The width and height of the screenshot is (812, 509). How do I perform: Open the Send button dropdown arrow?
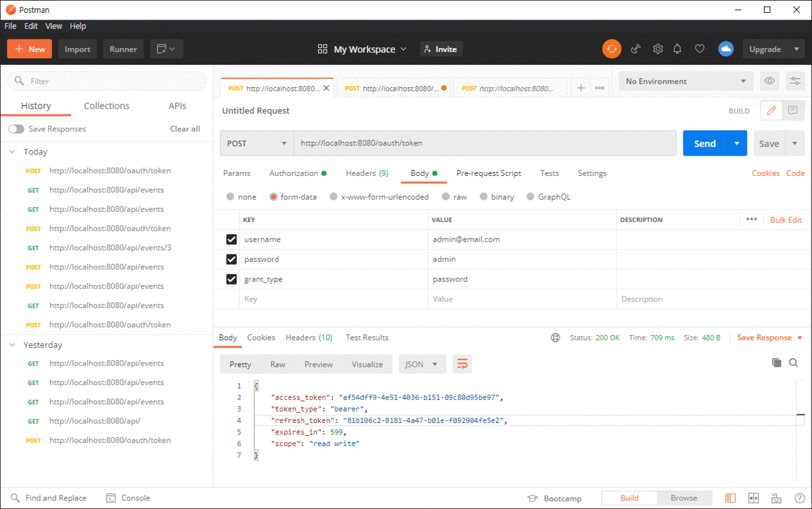pyautogui.click(x=737, y=143)
